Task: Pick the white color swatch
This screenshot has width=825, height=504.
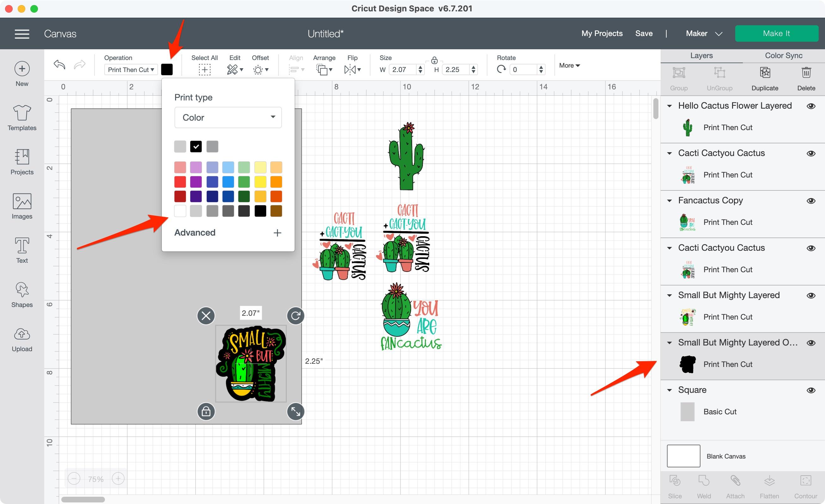Action: pos(180,211)
